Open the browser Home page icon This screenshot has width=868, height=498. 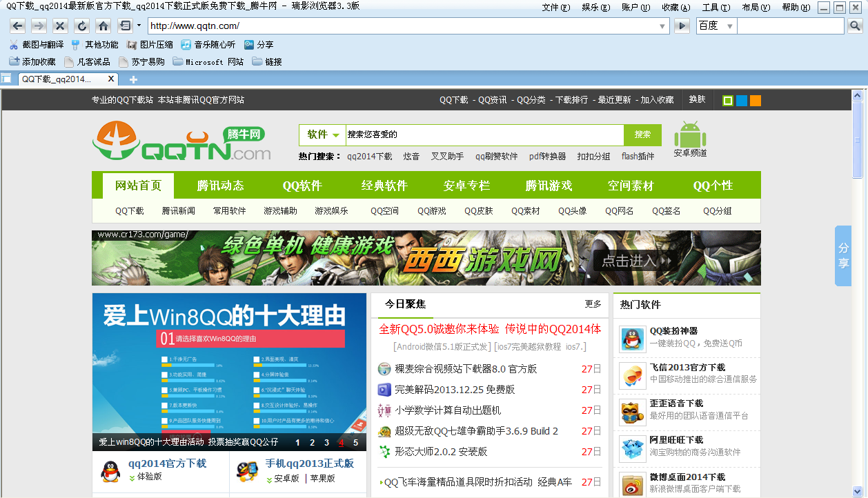point(103,26)
